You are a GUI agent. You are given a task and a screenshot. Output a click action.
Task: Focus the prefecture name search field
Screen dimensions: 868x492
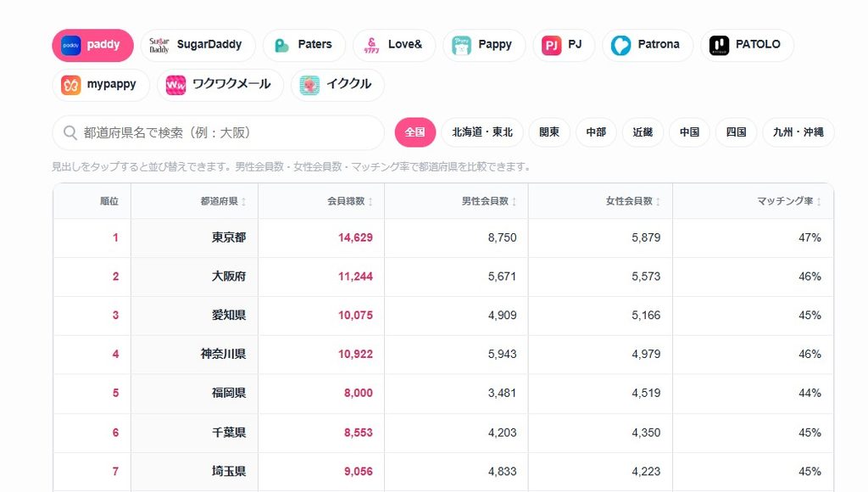pos(218,133)
